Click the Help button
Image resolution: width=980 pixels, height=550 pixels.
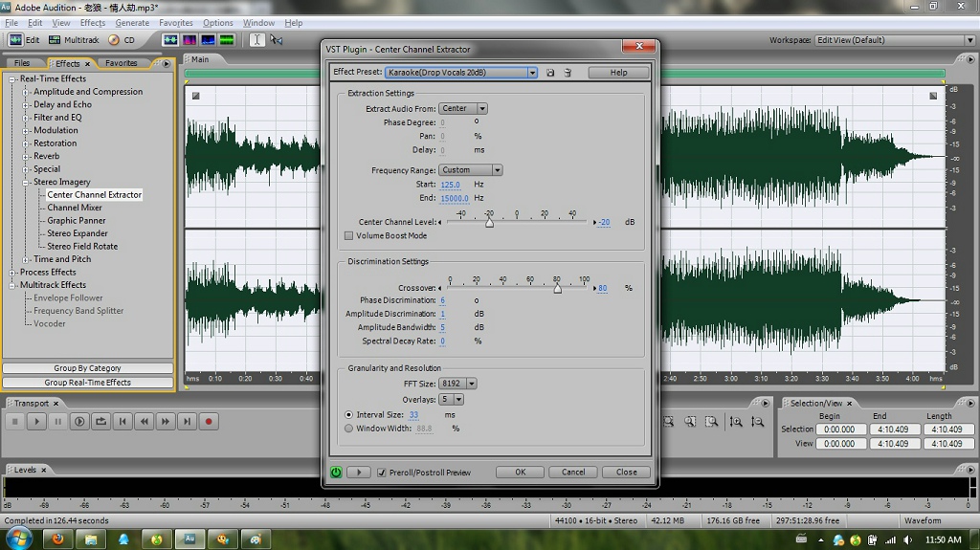[x=618, y=73]
